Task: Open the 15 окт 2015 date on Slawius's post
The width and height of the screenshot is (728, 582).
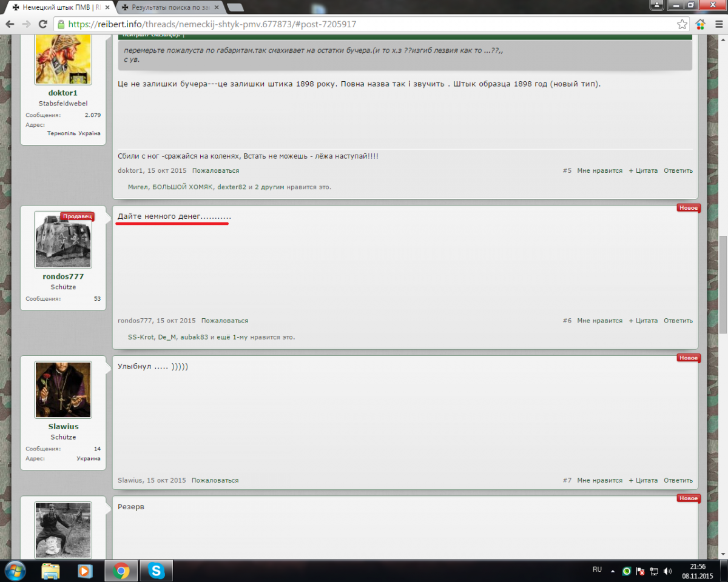Action: pyautogui.click(x=166, y=480)
